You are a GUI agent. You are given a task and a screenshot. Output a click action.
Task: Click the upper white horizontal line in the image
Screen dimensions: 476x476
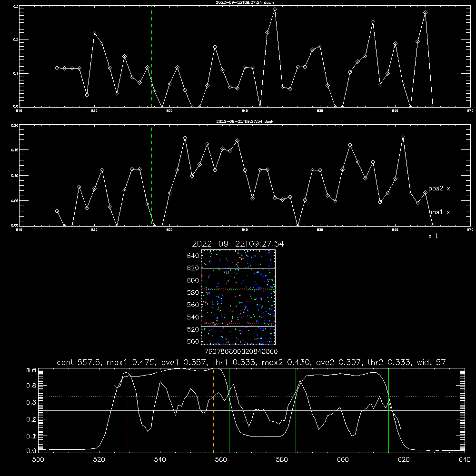click(238, 268)
